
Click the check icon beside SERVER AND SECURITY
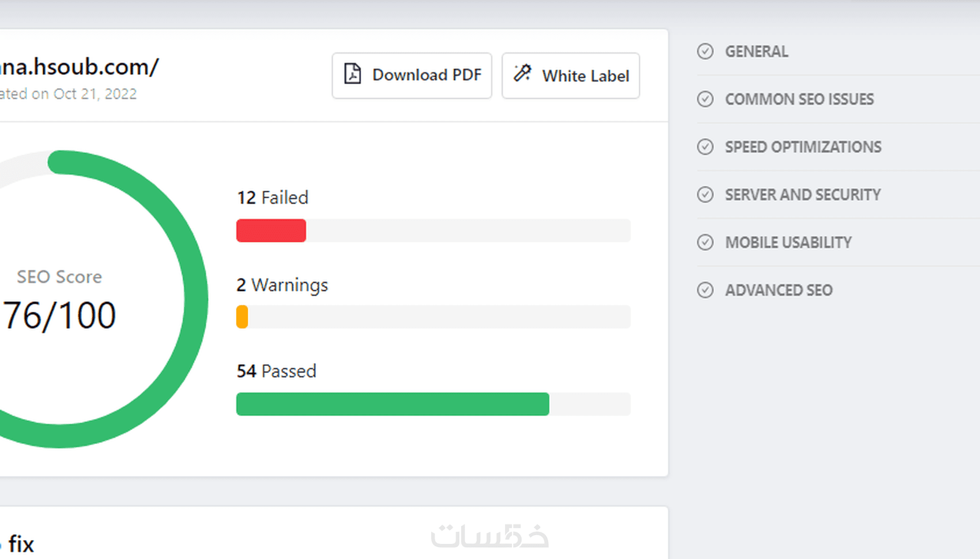[705, 195]
